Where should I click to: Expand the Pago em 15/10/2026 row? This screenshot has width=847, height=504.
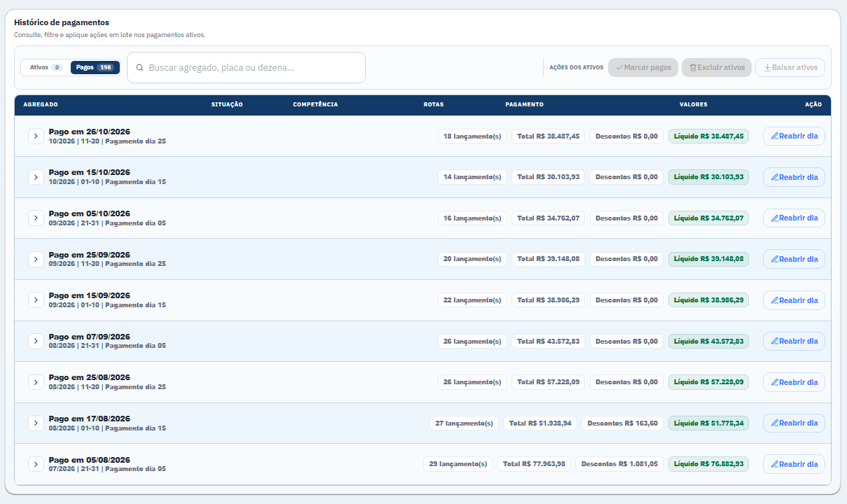pos(36,177)
